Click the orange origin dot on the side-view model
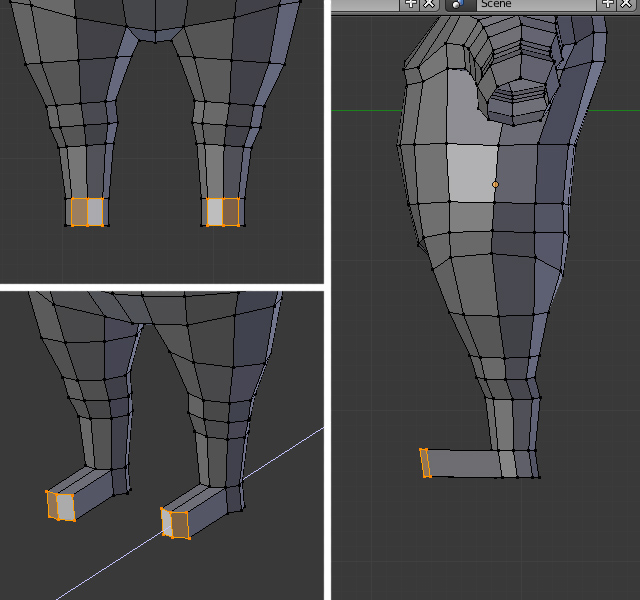The image size is (640, 600). click(x=496, y=184)
